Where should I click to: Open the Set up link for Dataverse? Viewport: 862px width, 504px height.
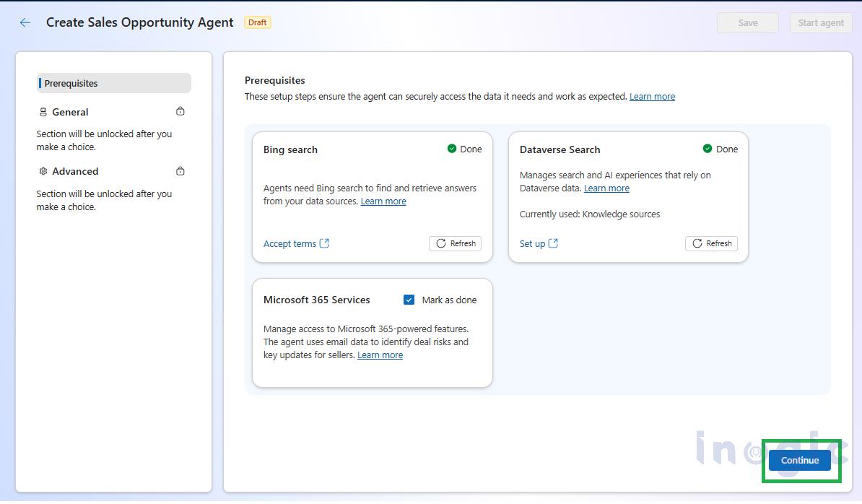click(x=532, y=244)
